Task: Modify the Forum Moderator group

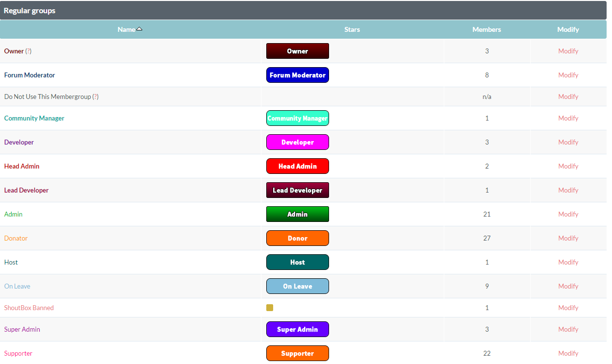Action: 568,75
